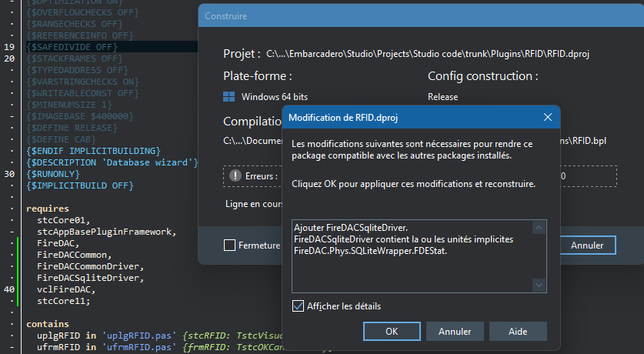This screenshot has height=354, width=644.
Task: Click Annuler in the Modification dialog
Action: tap(454, 331)
